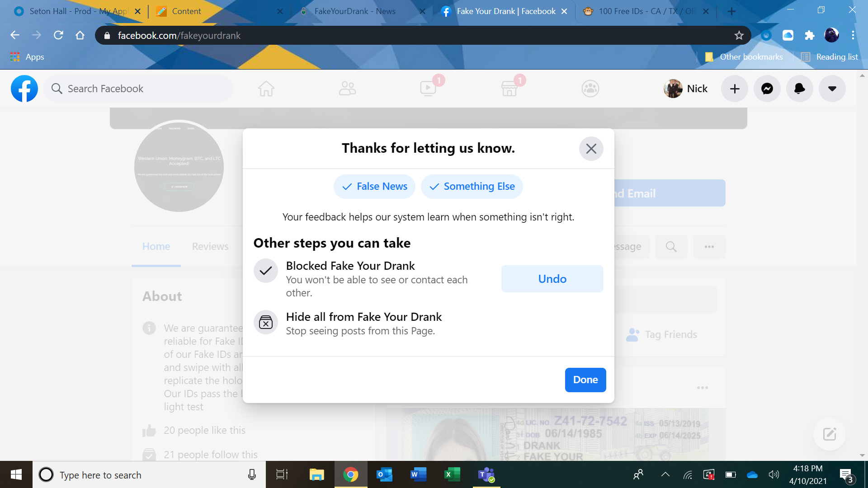Open the Create plus menu

735,89
